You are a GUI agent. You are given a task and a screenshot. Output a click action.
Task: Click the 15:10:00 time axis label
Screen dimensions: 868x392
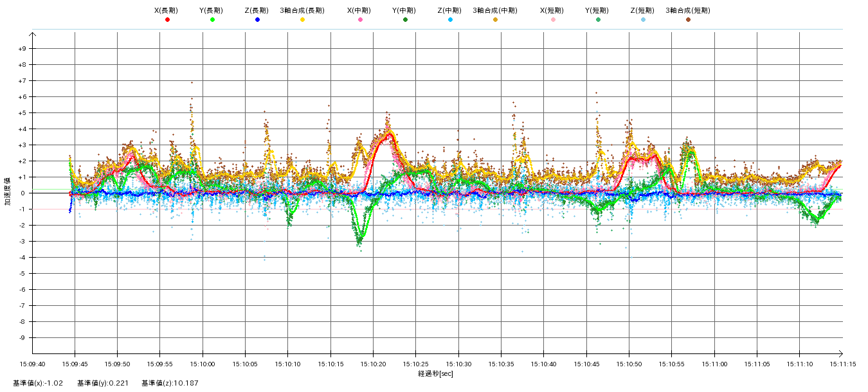click(203, 364)
